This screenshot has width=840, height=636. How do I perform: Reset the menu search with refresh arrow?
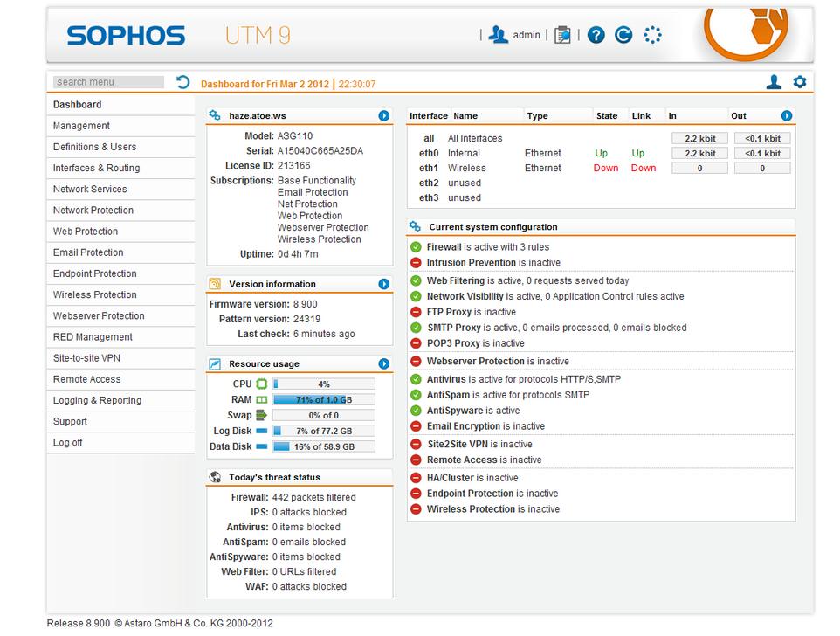tap(182, 82)
